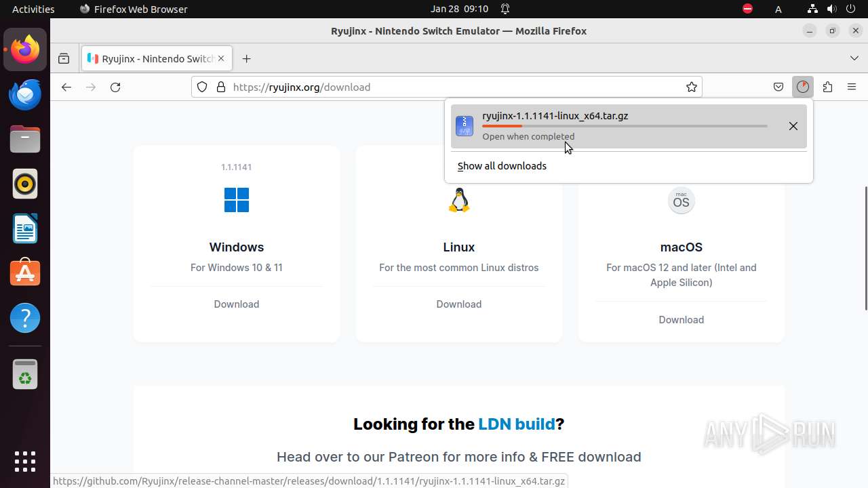
Task: Close the Ryujinx browser tab
Action: pyautogui.click(x=221, y=59)
